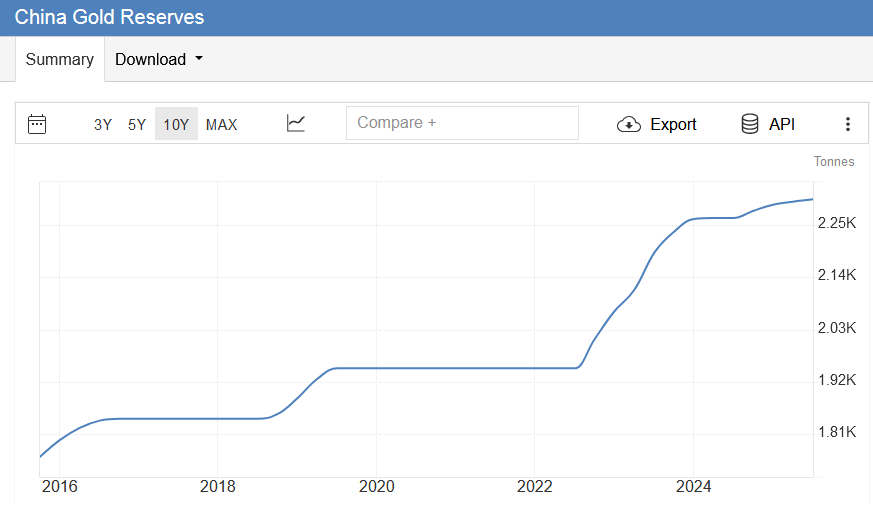This screenshot has height=506, width=873.
Task: Click the 2016 x-axis label
Action: [60, 486]
